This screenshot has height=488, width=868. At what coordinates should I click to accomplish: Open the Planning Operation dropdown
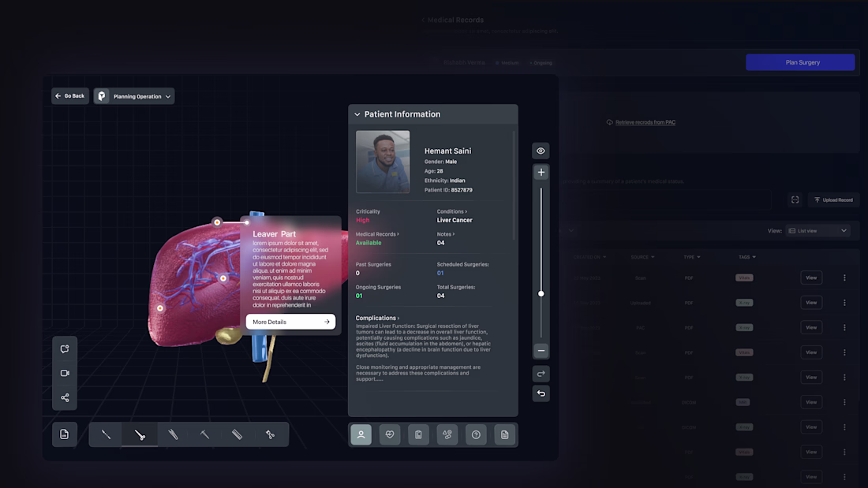tap(134, 96)
